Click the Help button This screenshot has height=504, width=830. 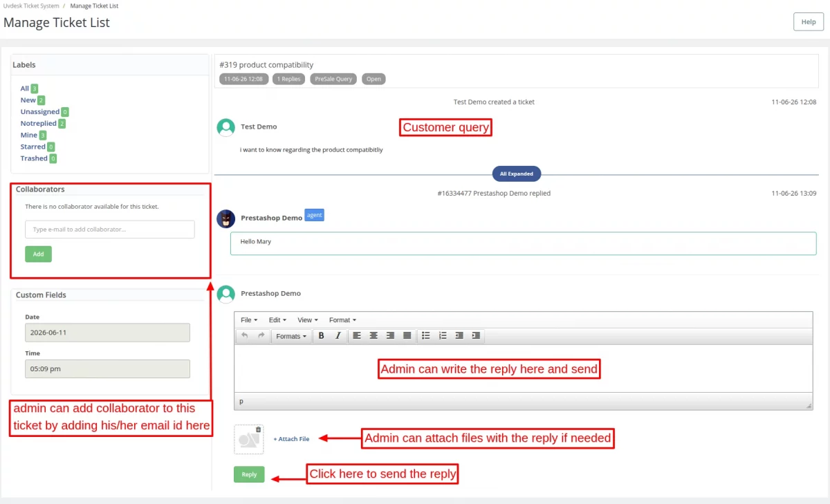point(809,21)
